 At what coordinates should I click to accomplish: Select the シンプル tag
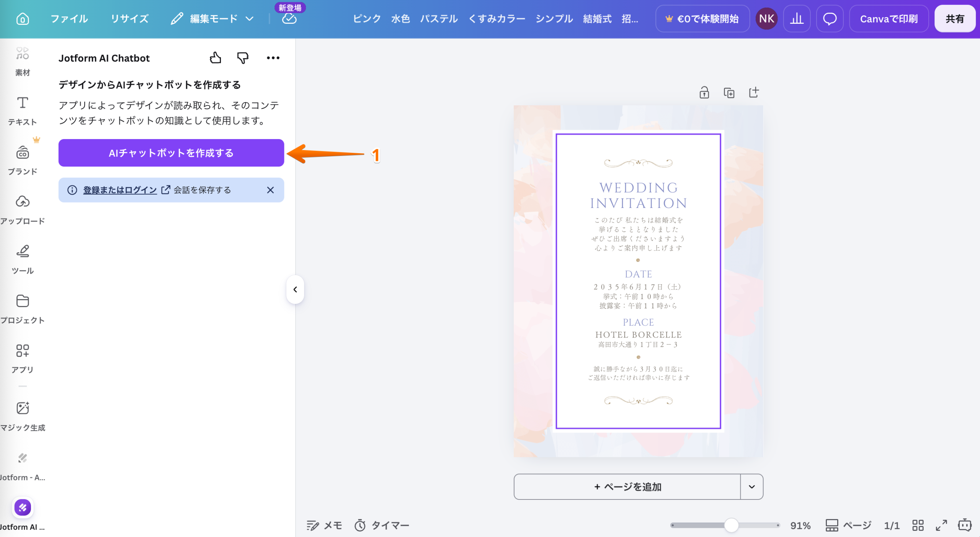[x=554, y=19]
